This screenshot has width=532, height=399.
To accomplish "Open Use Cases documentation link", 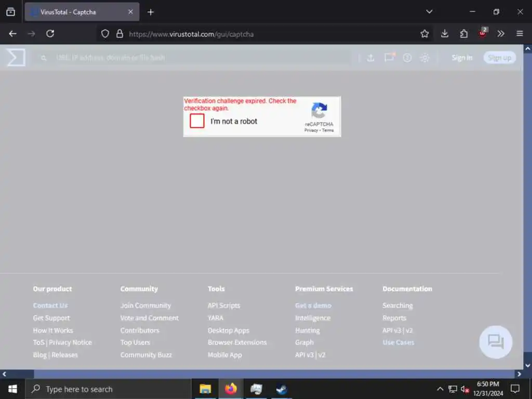I will pyautogui.click(x=398, y=342).
